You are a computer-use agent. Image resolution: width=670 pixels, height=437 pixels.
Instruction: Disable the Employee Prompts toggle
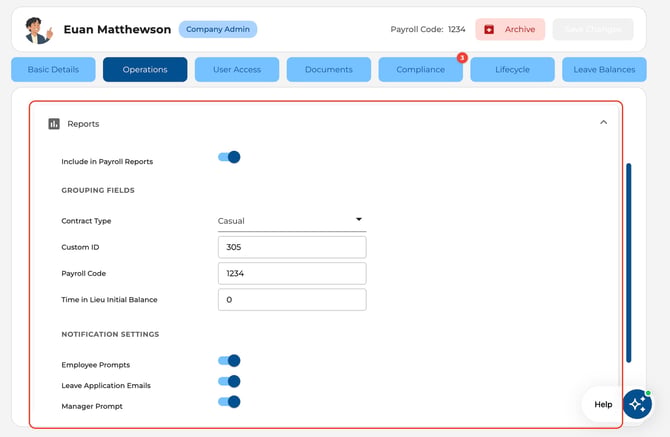(x=229, y=361)
